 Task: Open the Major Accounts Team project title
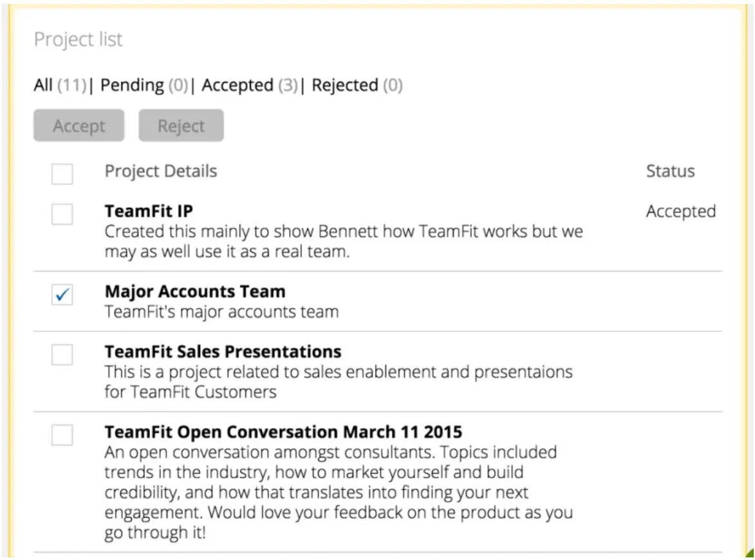point(195,292)
